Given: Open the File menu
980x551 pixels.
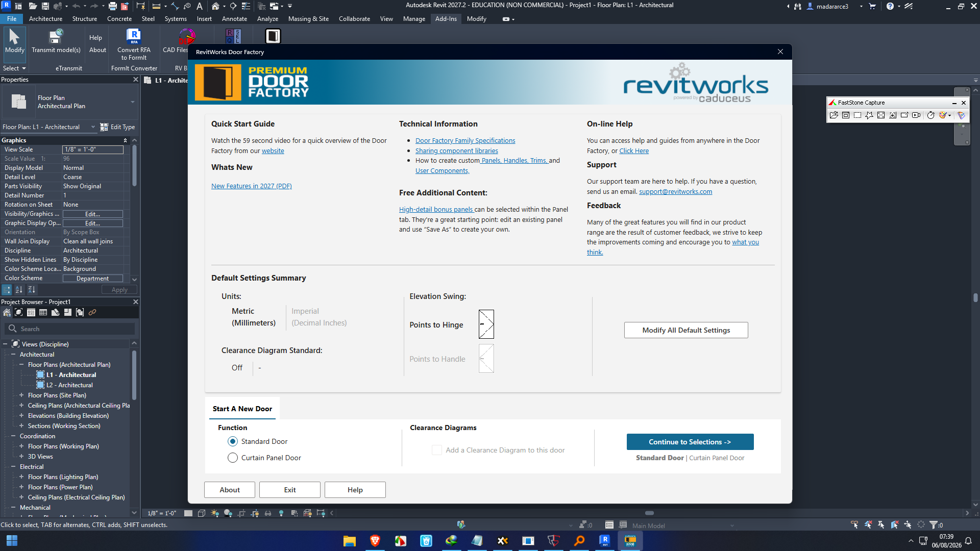Looking at the screenshot, I should click(x=12, y=19).
